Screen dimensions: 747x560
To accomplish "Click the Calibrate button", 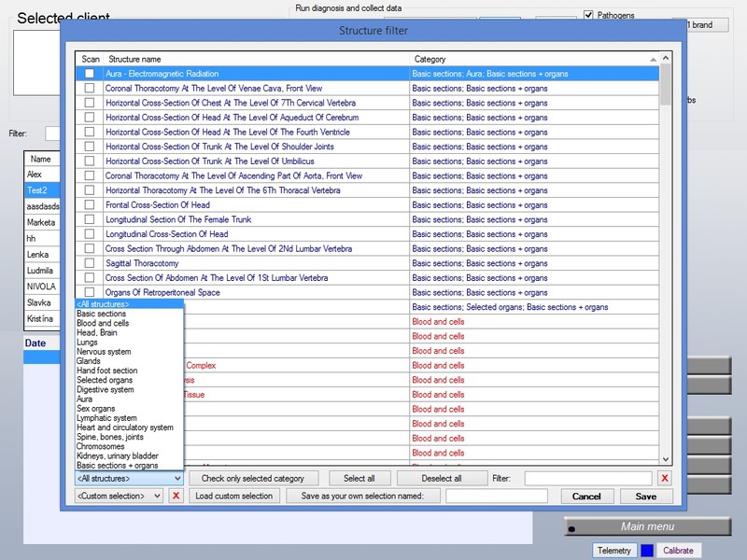I will pos(679,551).
